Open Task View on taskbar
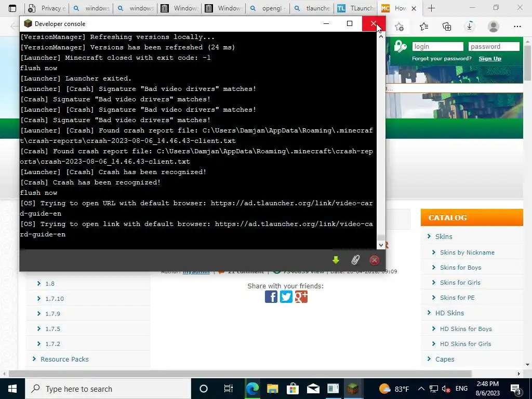 point(229,389)
